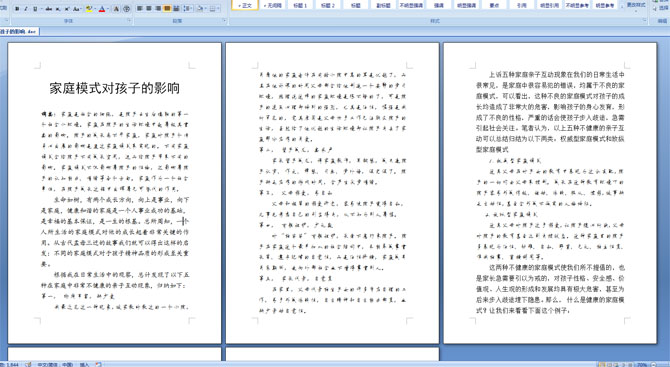Open the font dialog launcher
This screenshot has width=670, height=367.
[x=129, y=20]
